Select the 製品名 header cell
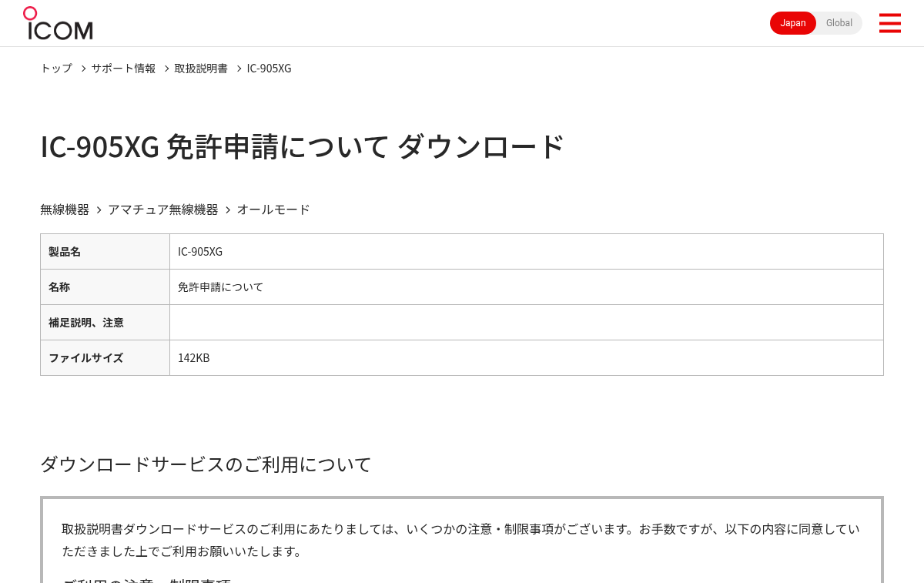Viewport: 924px width, 583px height. tap(105, 252)
